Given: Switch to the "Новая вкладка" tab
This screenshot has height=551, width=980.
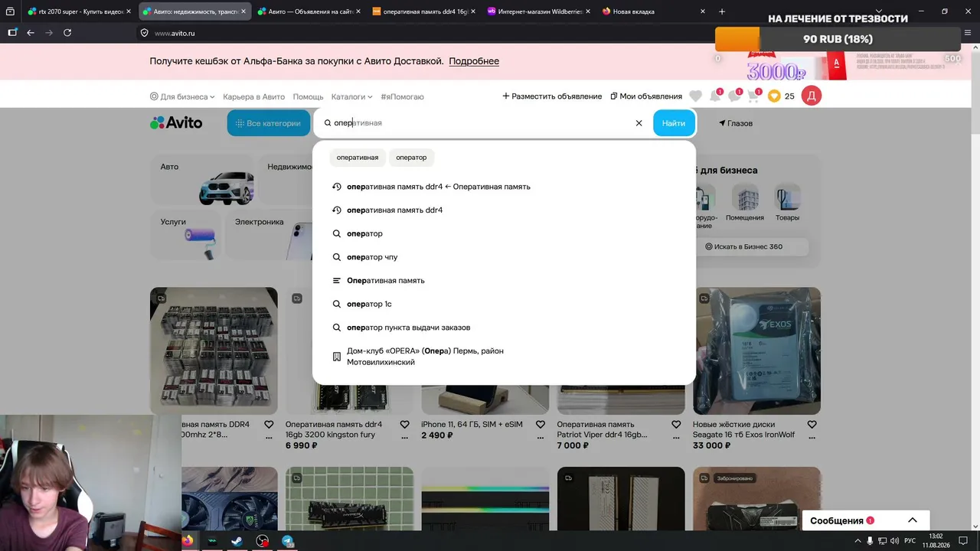Looking at the screenshot, I should tap(655, 11).
